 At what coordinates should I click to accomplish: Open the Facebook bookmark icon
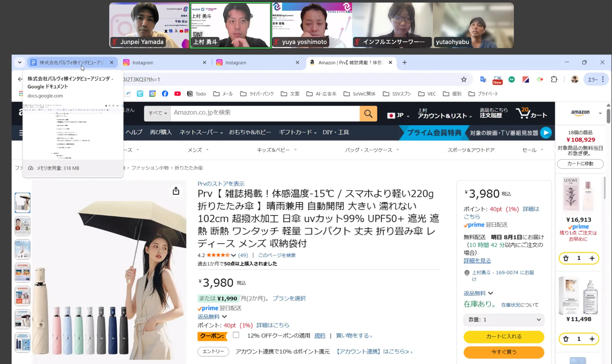click(165, 94)
